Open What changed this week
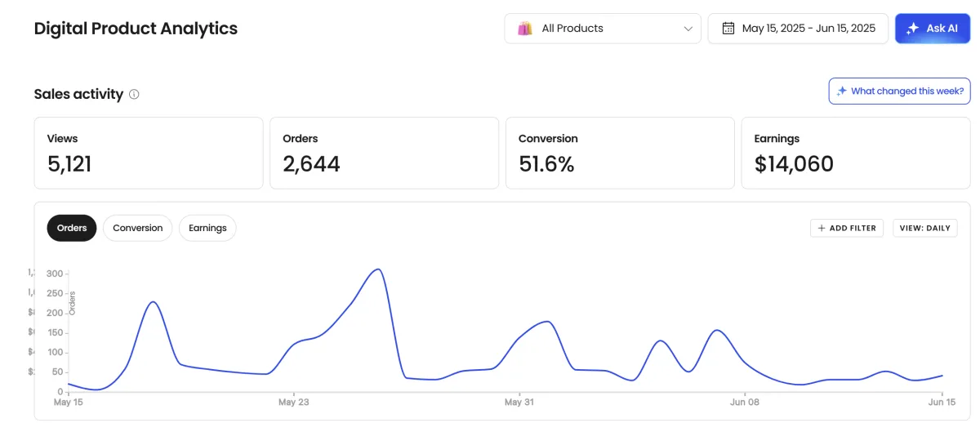 click(x=899, y=91)
